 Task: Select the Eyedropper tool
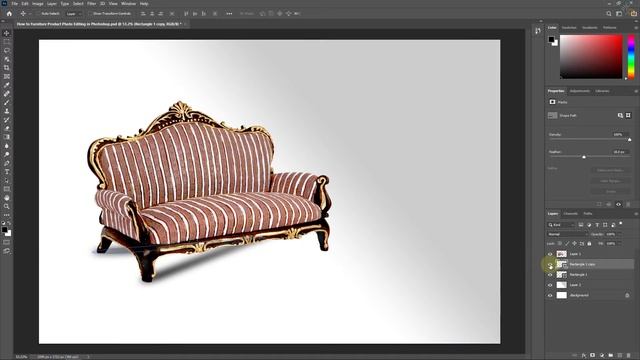coord(7,85)
